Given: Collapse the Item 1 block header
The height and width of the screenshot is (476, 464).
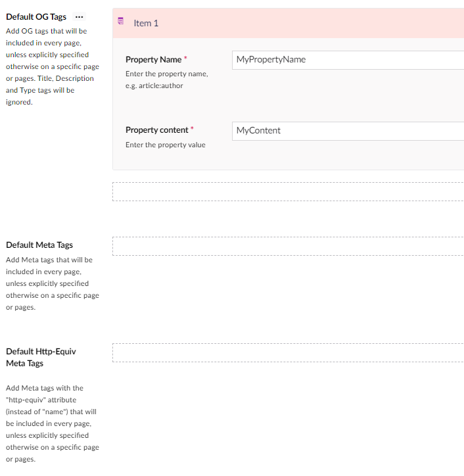Looking at the screenshot, I should click(x=289, y=23).
